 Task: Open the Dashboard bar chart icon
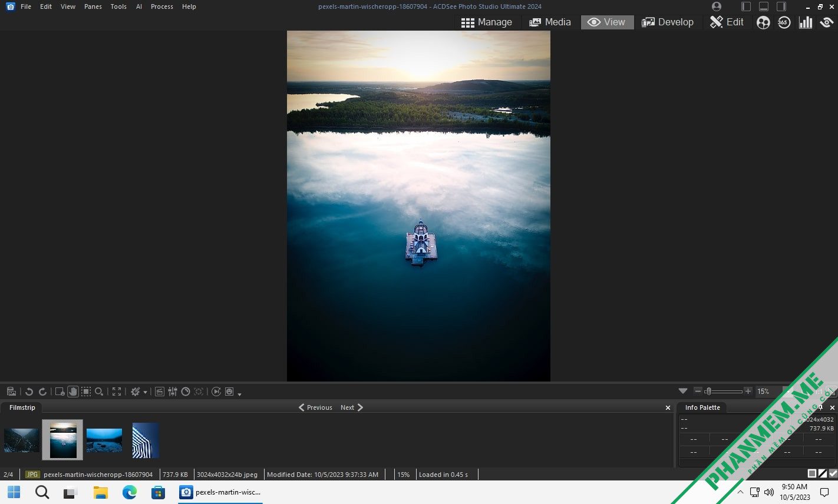[x=805, y=22]
